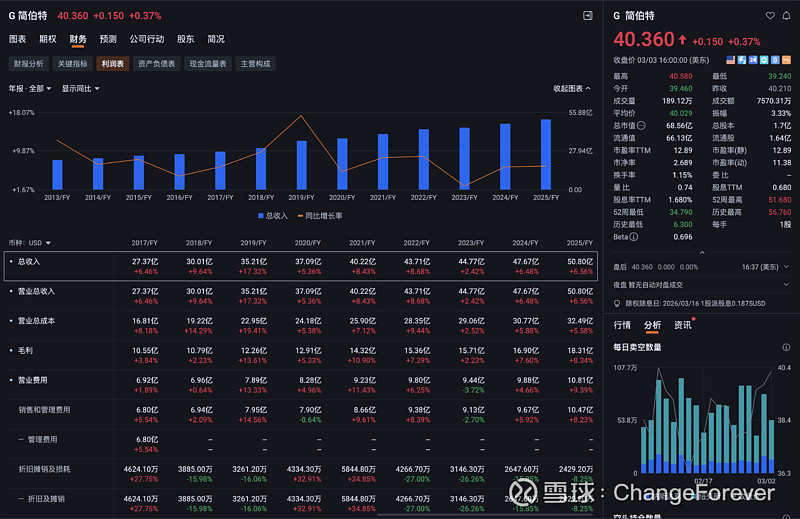Image resolution: width=800 pixels, height=519 pixels.
Task: Collapse the quote details with the up chevron
Action: pyautogui.click(x=702, y=253)
